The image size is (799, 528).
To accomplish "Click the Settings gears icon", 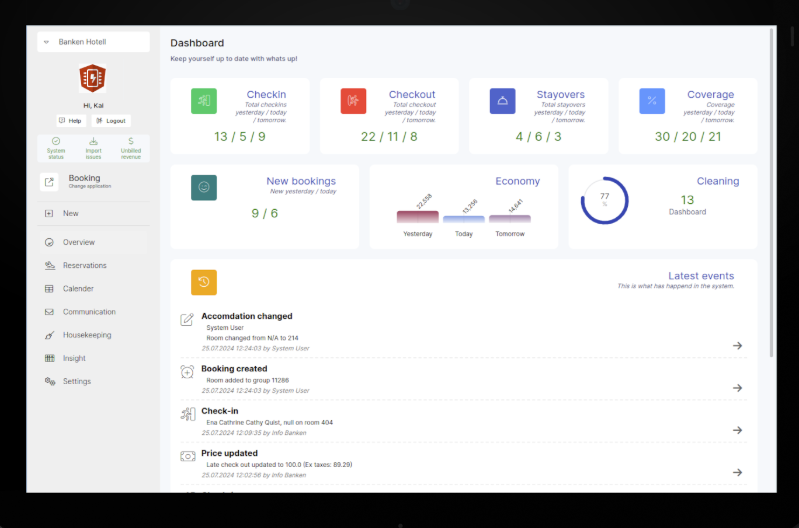I will click(x=49, y=381).
